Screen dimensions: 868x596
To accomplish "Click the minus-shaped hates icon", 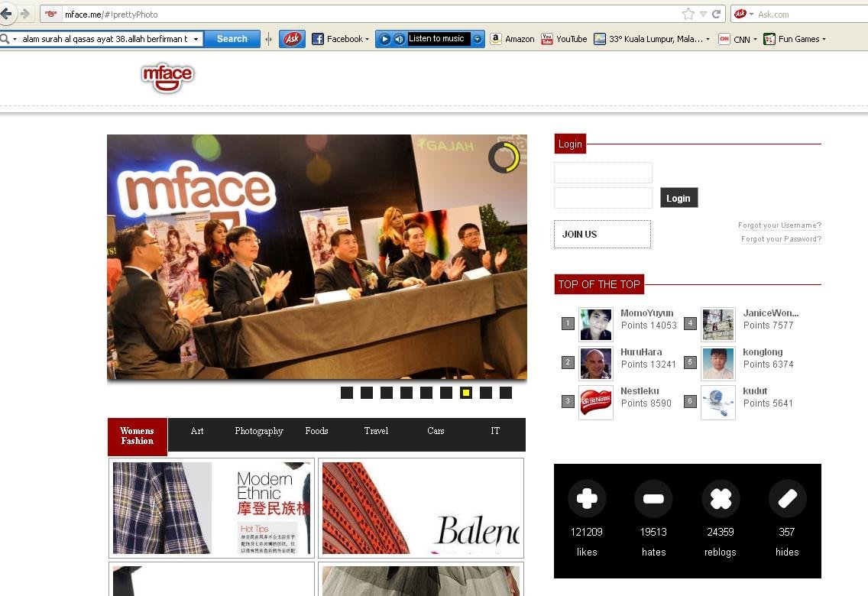I will tap(653, 499).
